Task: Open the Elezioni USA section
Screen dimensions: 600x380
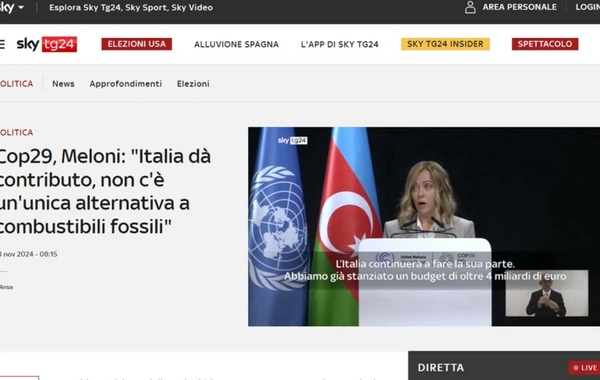Action: tap(137, 44)
